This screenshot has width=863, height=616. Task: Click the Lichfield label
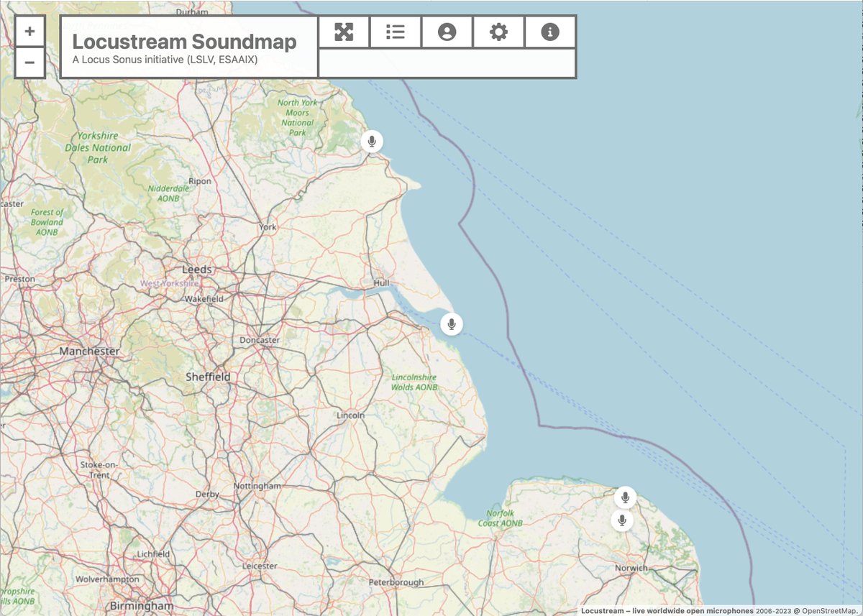pos(153,554)
